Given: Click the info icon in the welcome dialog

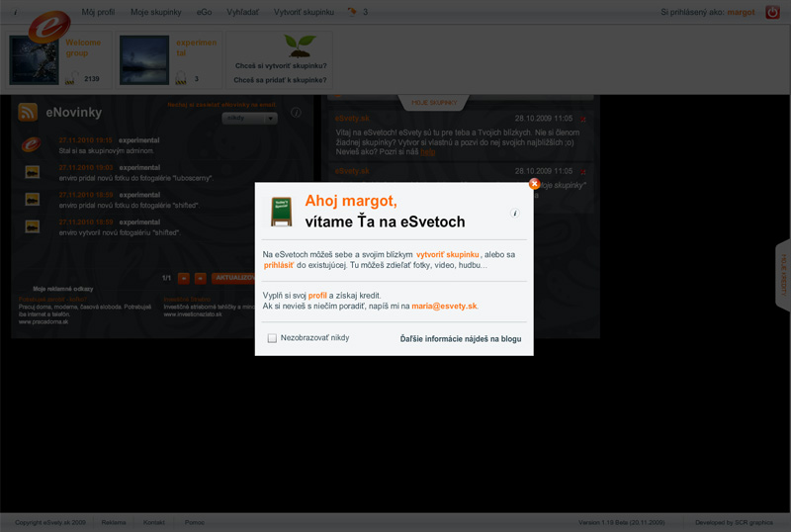Looking at the screenshot, I should tap(514, 213).
